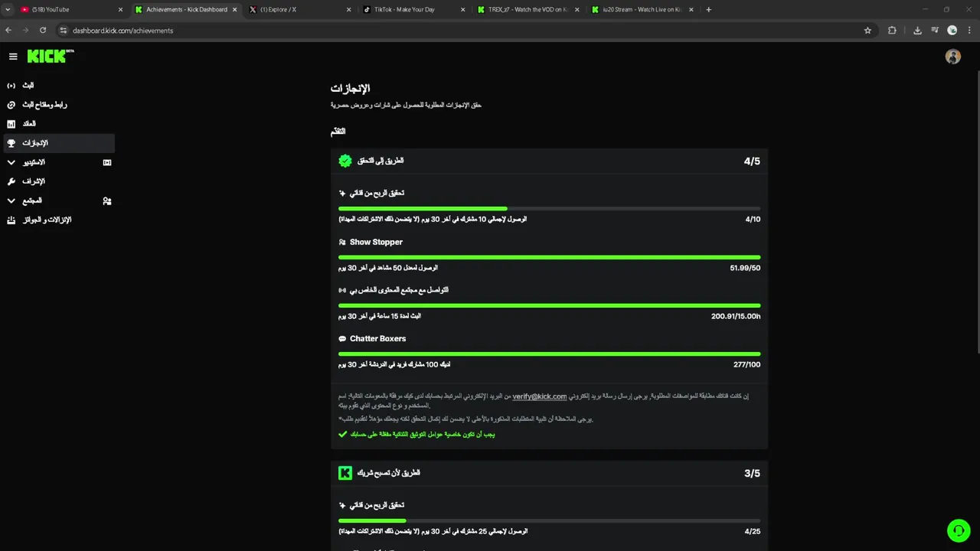
Task: Open the browser tab search dropdown
Action: (x=8, y=10)
